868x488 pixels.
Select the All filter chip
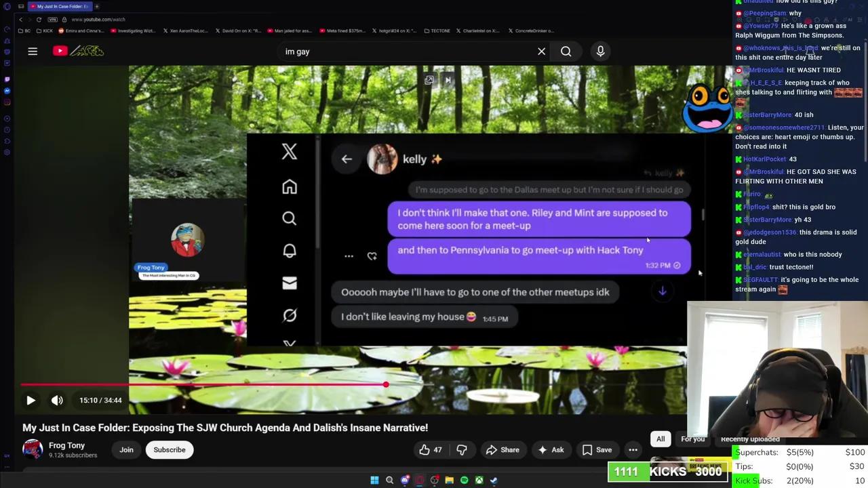660,439
